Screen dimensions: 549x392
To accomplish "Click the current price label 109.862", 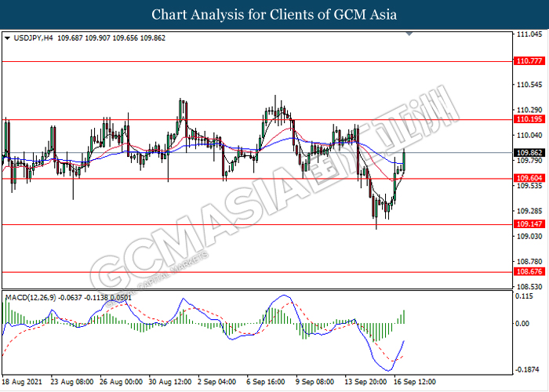I will tap(529, 153).
